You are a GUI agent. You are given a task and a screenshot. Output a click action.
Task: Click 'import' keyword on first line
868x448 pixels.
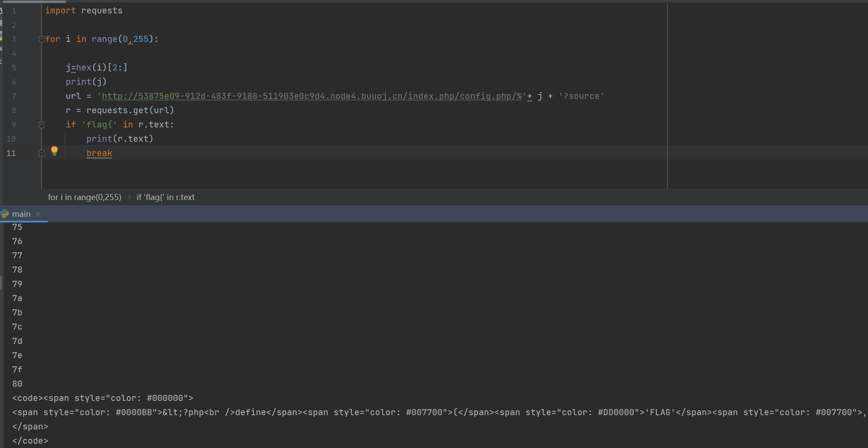pos(60,10)
